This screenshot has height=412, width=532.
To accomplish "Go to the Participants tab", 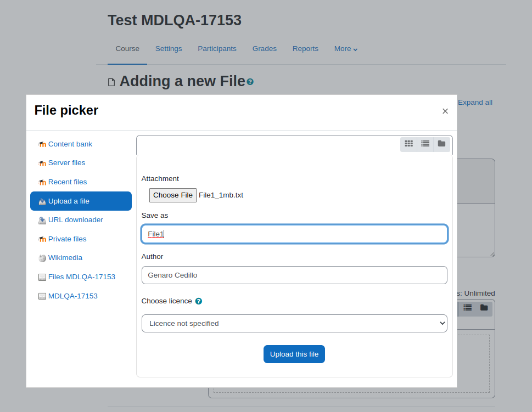I will click(217, 49).
